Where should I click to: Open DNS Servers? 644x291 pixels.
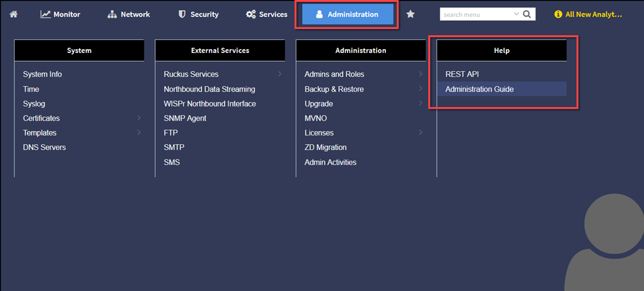tap(44, 147)
